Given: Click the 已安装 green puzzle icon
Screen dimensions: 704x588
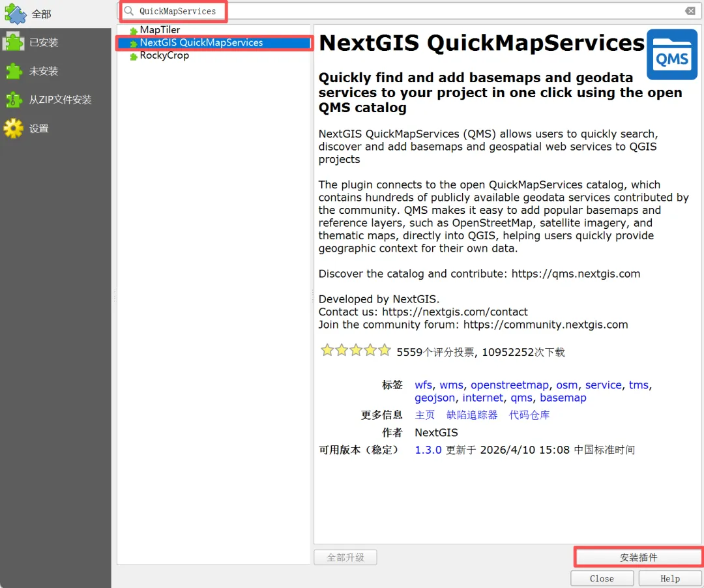Looking at the screenshot, I should click(14, 42).
